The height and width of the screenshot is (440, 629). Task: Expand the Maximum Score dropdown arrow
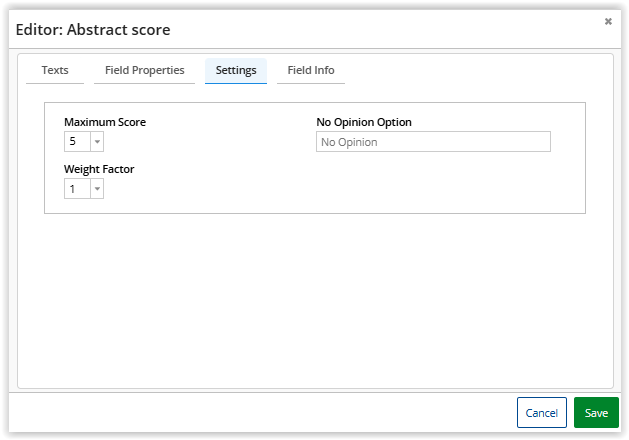click(x=97, y=142)
